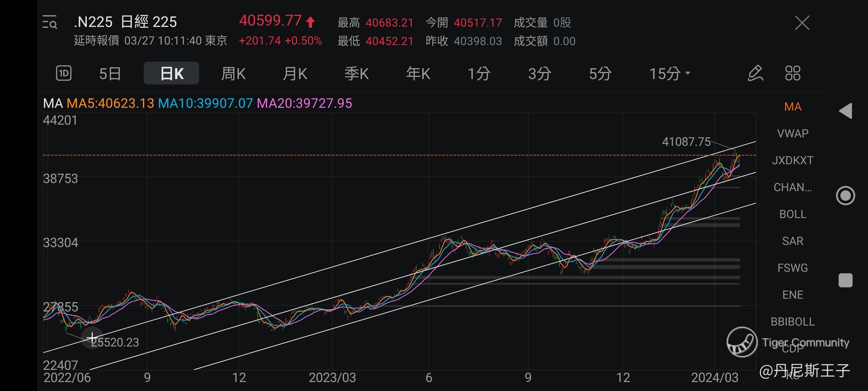Enable the BBIBOLL indicator
868x391 pixels.
tap(793, 321)
